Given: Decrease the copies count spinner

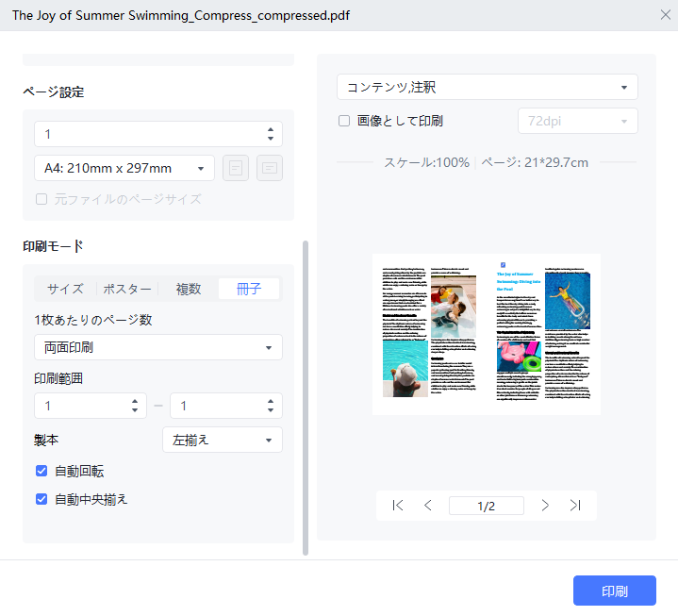Looking at the screenshot, I should 271,139.
